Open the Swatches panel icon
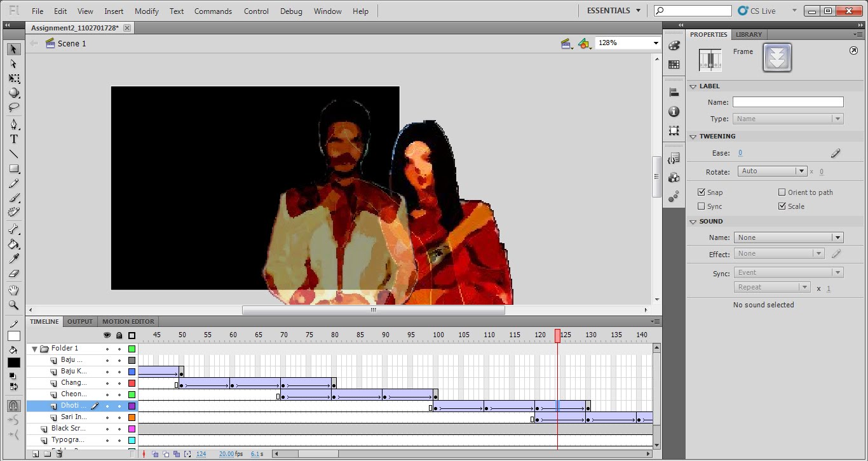The height and width of the screenshot is (461, 868). [674, 64]
